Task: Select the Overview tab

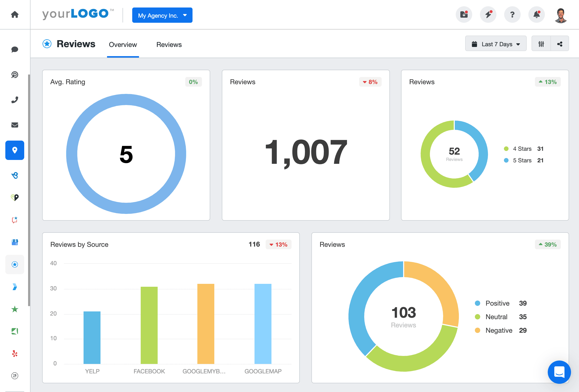Action: pyautogui.click(x=123, y=45)
